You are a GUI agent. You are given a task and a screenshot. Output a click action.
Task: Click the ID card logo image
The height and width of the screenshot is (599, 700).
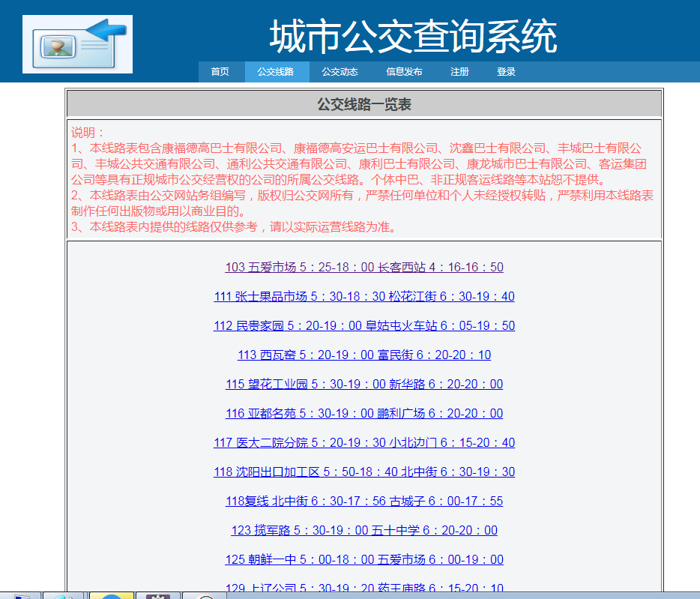pyautogui.click(x=77, y=44)
